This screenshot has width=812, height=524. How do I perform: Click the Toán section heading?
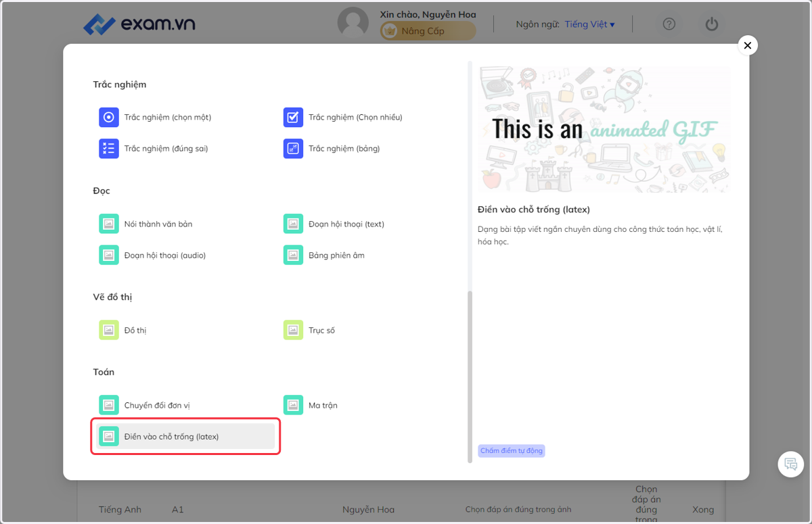click(104, 372)
